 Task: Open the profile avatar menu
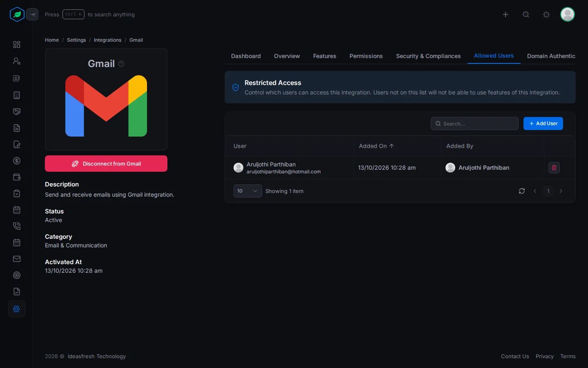568,14
